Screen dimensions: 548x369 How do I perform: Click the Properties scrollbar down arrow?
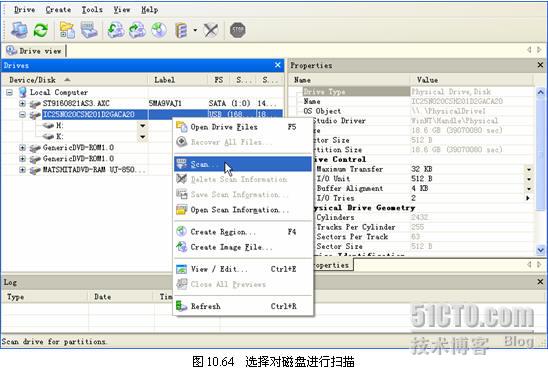pos(541,250)
